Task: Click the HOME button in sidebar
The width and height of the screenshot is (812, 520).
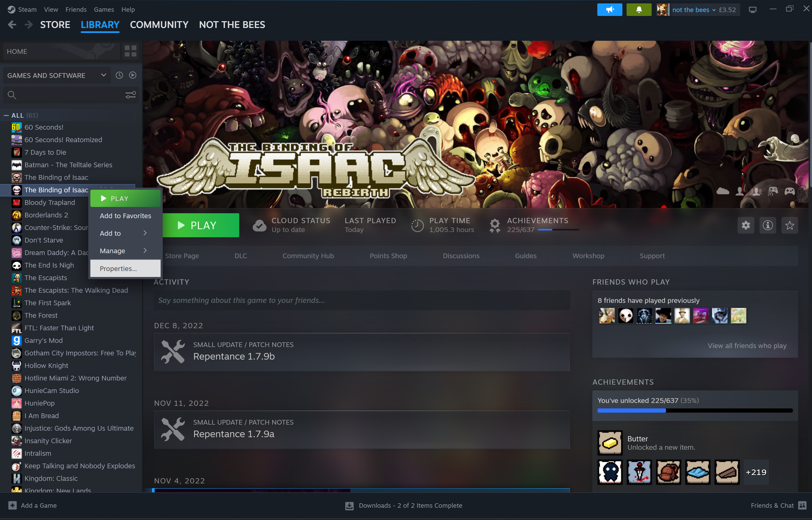Action: point(61,51)
